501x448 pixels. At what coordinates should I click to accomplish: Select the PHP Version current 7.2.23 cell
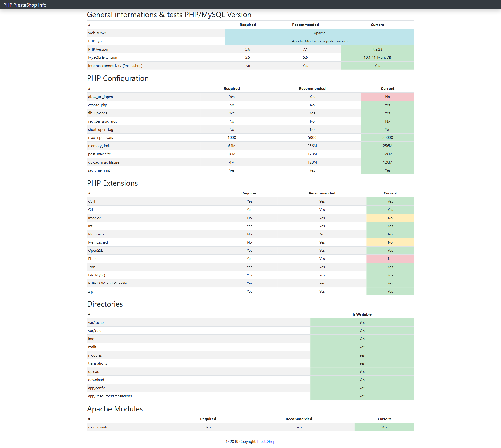point(377,49)
